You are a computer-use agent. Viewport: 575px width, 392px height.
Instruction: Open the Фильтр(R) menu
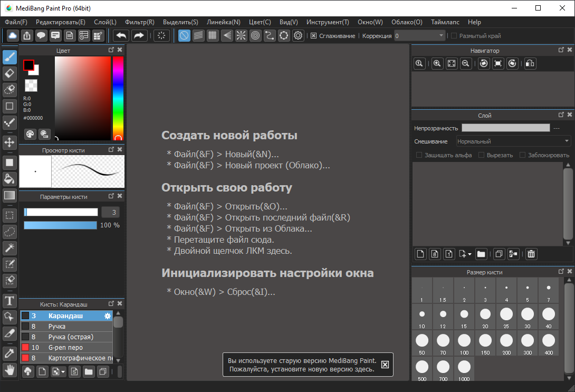tap(140, 22)
